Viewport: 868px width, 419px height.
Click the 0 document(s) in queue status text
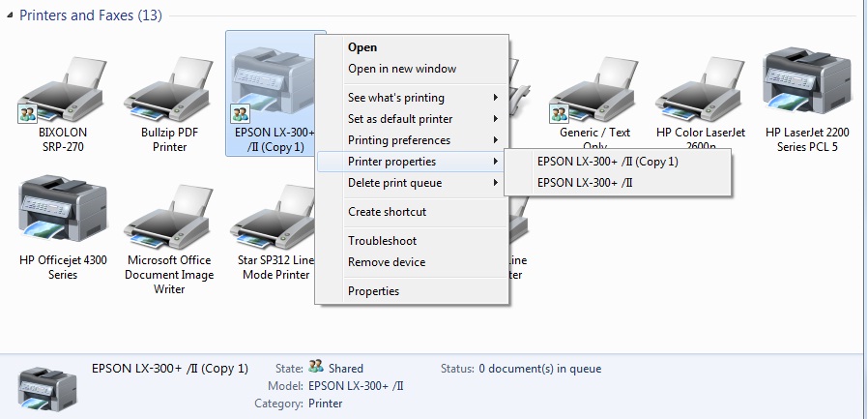539,369
